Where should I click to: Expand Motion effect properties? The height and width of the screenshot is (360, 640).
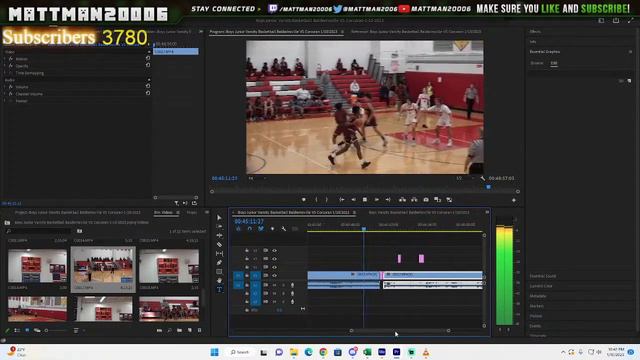[x=5, y=59]
